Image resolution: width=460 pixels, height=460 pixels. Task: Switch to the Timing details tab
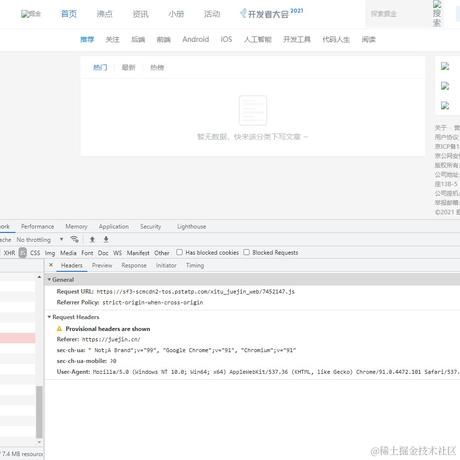[195, 266]
